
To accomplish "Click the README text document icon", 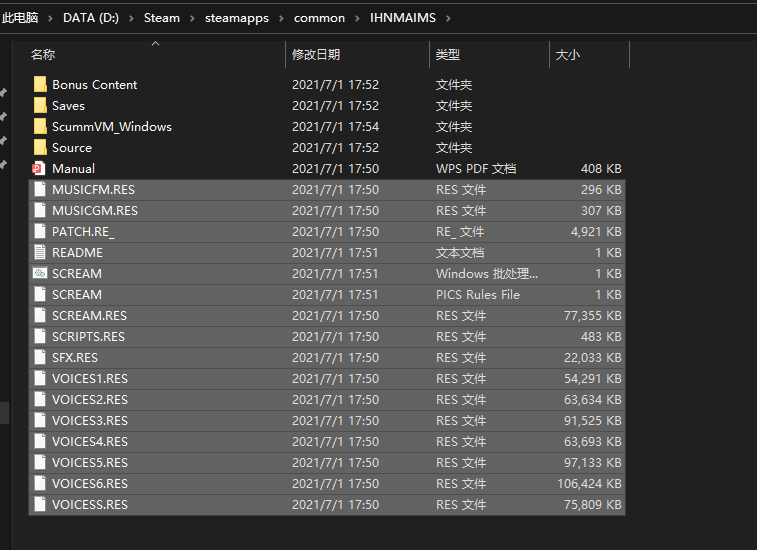I will click(40, 253).
